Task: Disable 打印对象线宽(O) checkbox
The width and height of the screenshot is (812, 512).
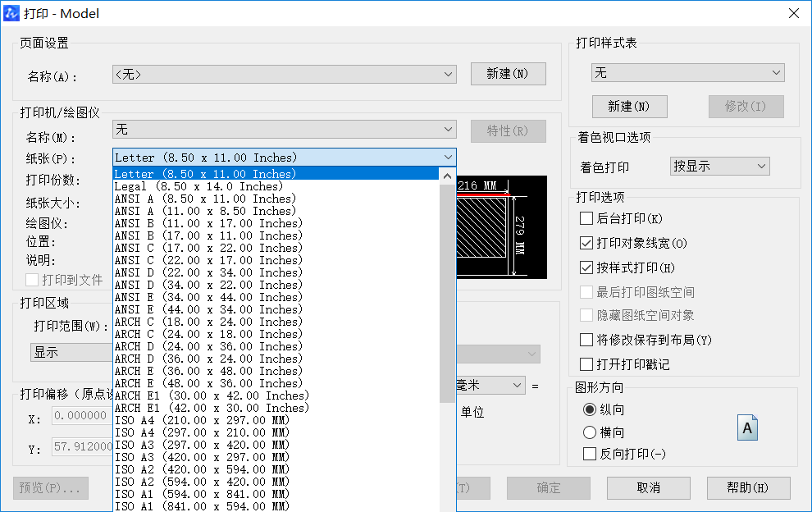Action: click(587, 243)
